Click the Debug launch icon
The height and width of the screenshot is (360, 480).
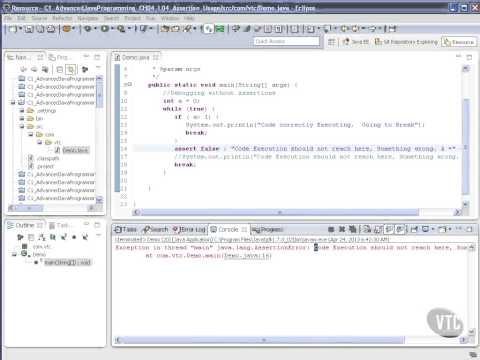click(x=88, y=29)
